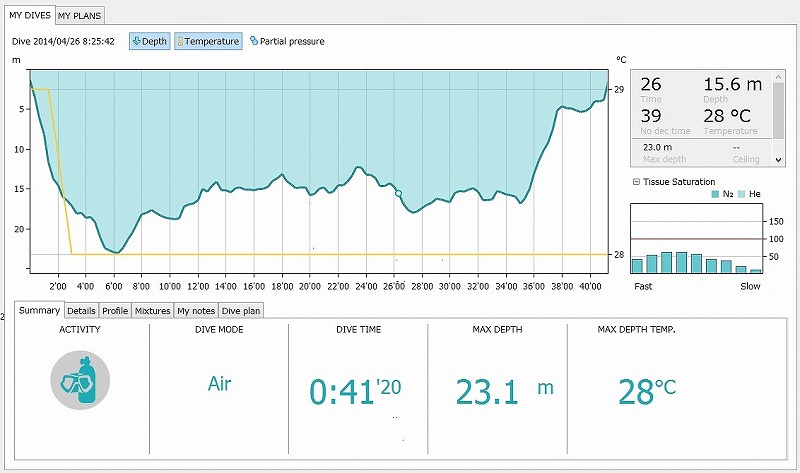
Task: Collapse the Tissue Saturation section
Action: [x=636, y=182]
